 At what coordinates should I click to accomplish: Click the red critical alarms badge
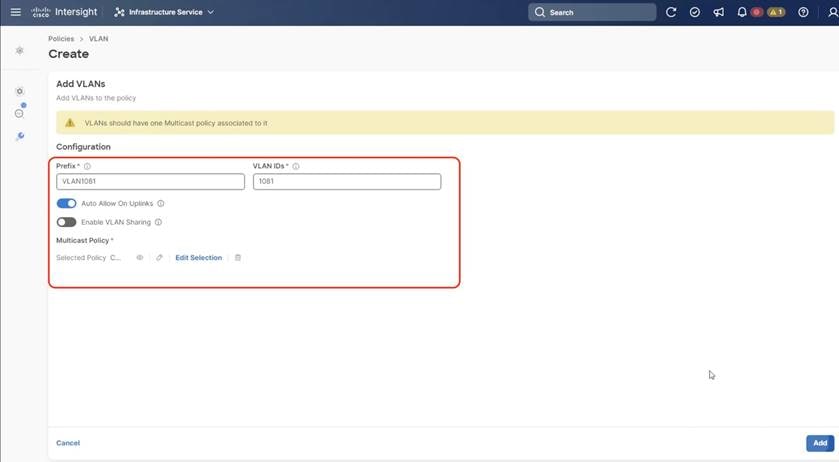(x=757, y=12)
